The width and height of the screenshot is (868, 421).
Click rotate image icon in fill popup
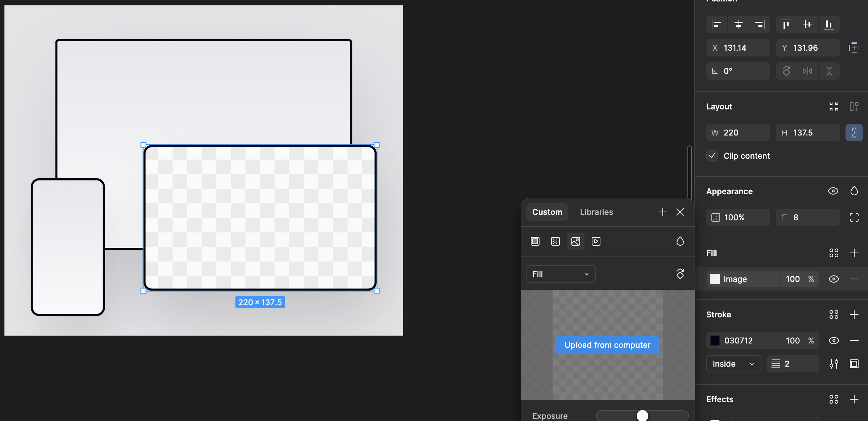[x=680, y=274]
